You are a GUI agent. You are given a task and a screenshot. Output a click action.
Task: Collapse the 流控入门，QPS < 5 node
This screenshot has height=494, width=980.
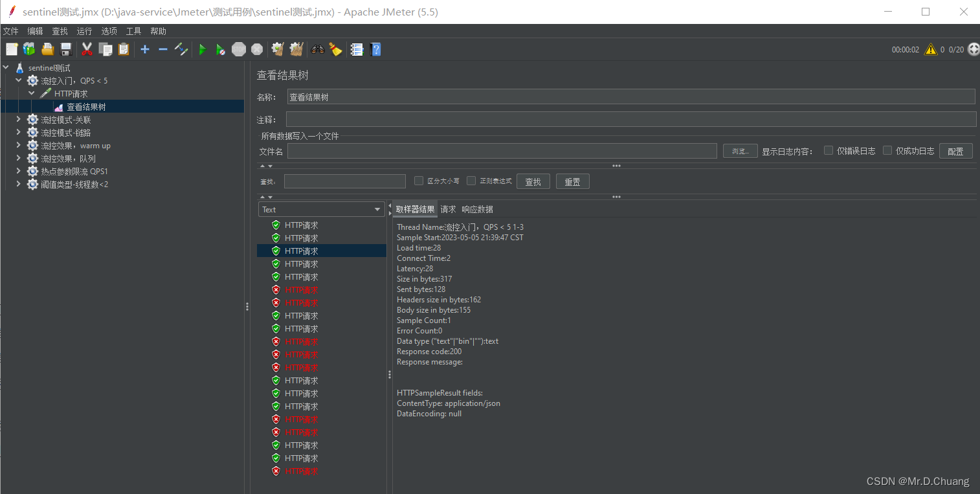pos(19,81)
